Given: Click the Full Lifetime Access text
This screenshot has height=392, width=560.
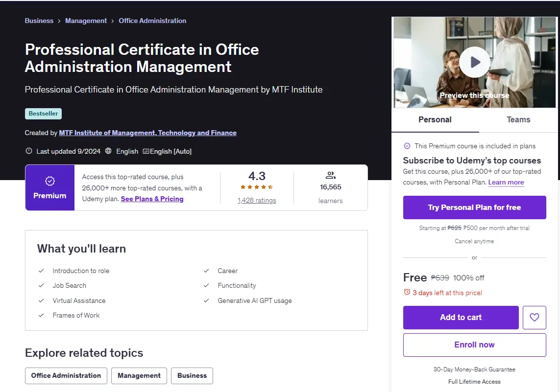Looking at the screenshot, I should click(474, 382).
